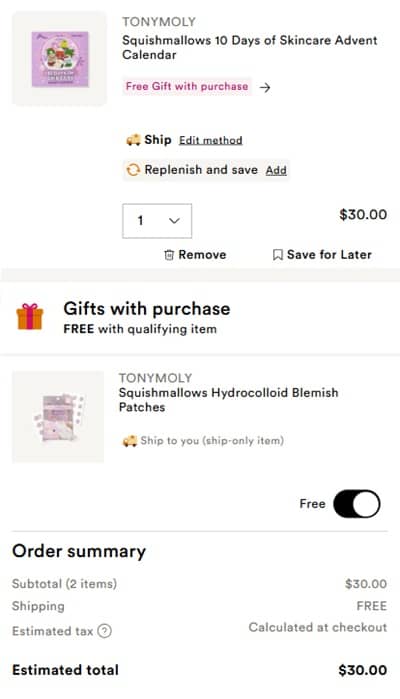
Task: Click the Replenish and save refresh icon
Action: click(133, 170)
